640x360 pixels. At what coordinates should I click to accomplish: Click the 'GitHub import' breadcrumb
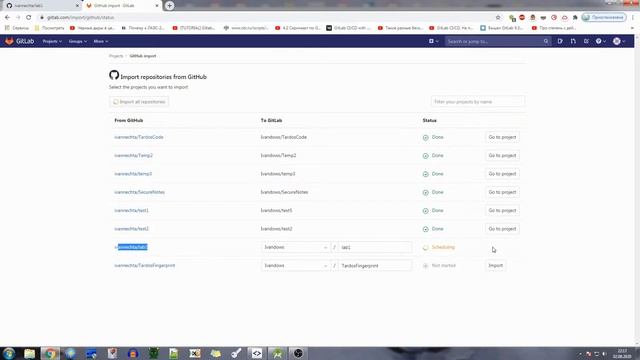(x=143, y=56)
